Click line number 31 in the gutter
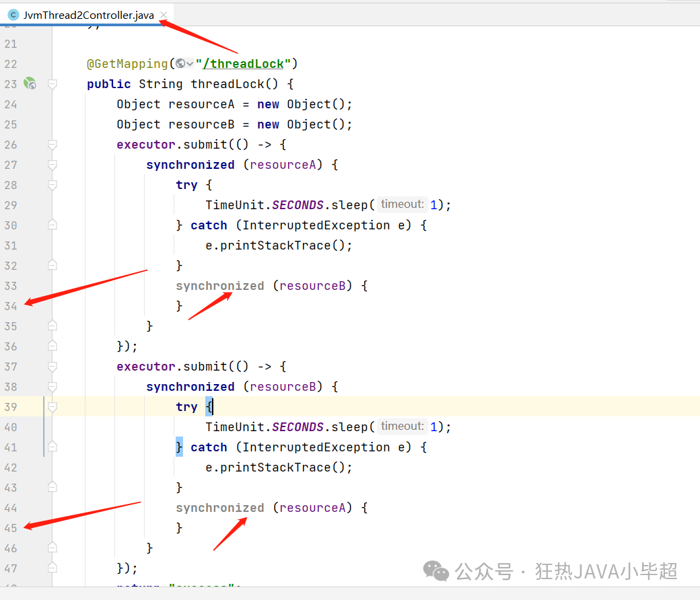This screenshot has height=600, width=700. [11, 246]
